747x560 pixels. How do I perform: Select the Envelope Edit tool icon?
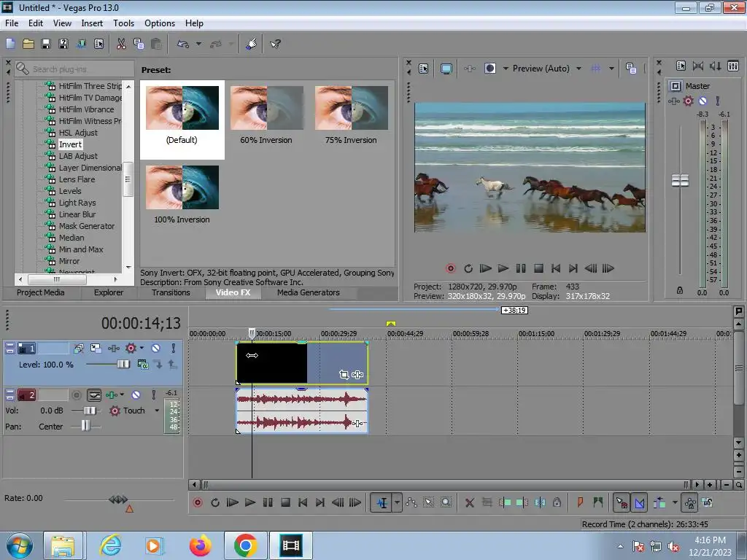pos(411,502)
